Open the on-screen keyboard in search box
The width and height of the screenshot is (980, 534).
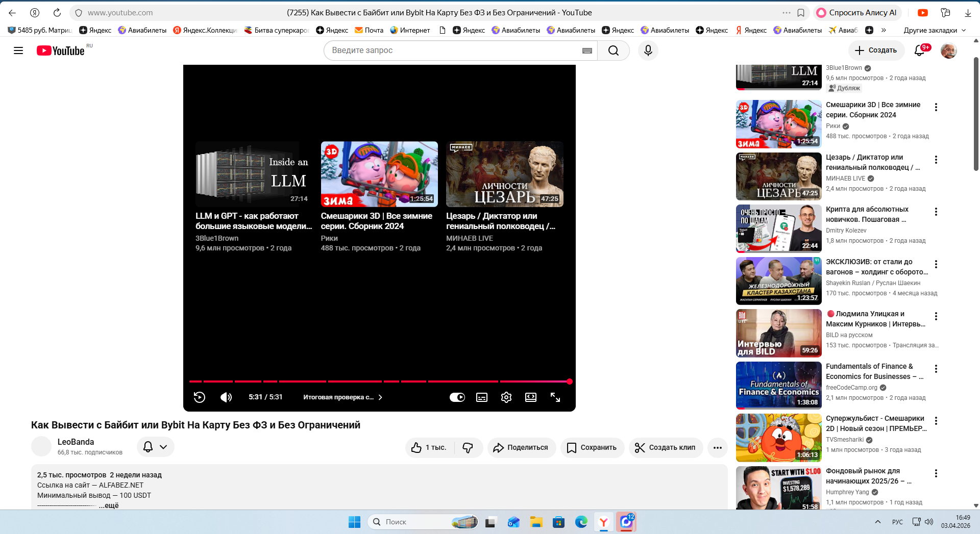[587, 50]
